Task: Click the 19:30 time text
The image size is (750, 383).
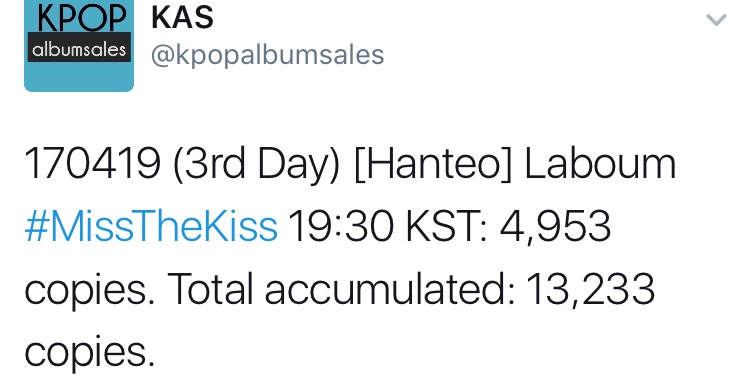Action: [x=342, y=226]
